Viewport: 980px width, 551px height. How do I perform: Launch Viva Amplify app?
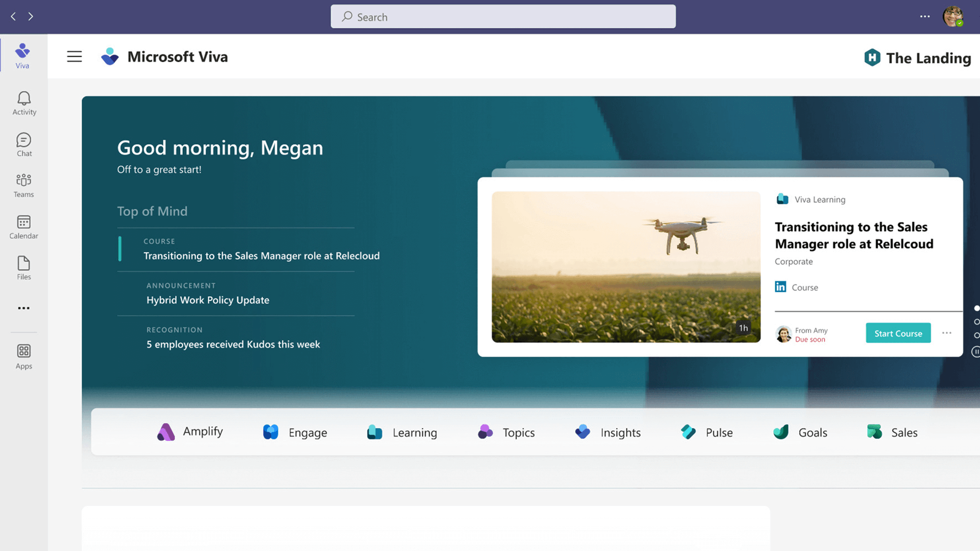pos(190,432)
